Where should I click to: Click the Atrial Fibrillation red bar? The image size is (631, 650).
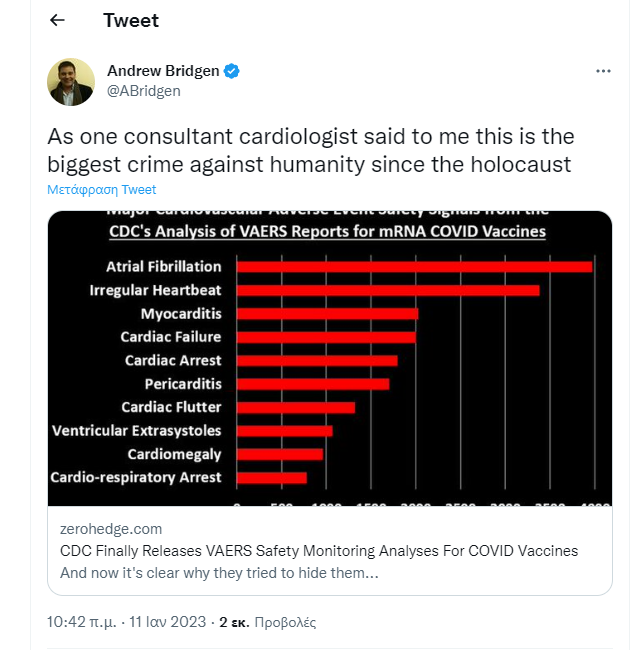(415, 267)
